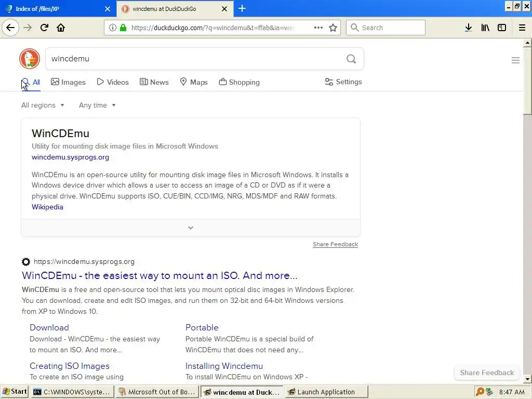Viewport: 532px width, 399px height.
Task: Switch to Maps results
Action: tap(194, 82)
